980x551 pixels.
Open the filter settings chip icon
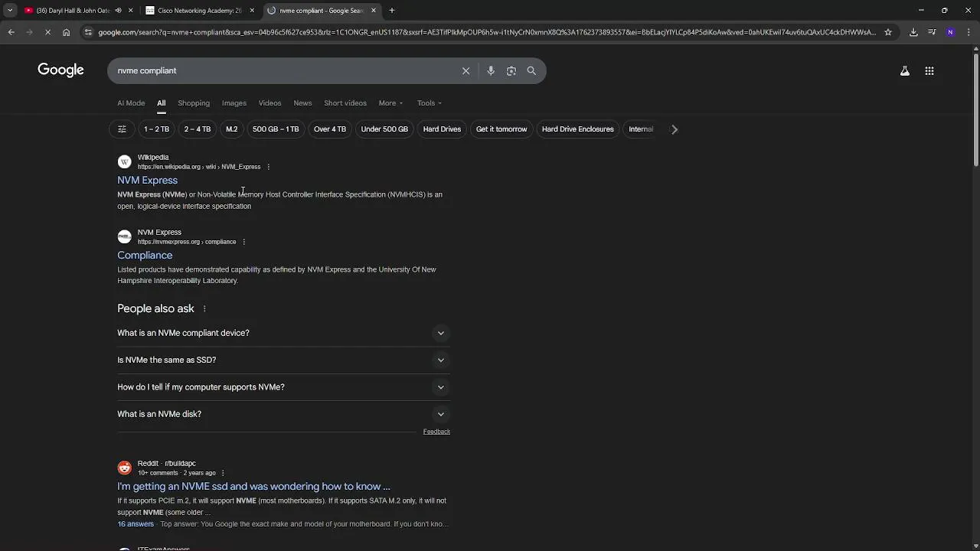click(122, 129)
